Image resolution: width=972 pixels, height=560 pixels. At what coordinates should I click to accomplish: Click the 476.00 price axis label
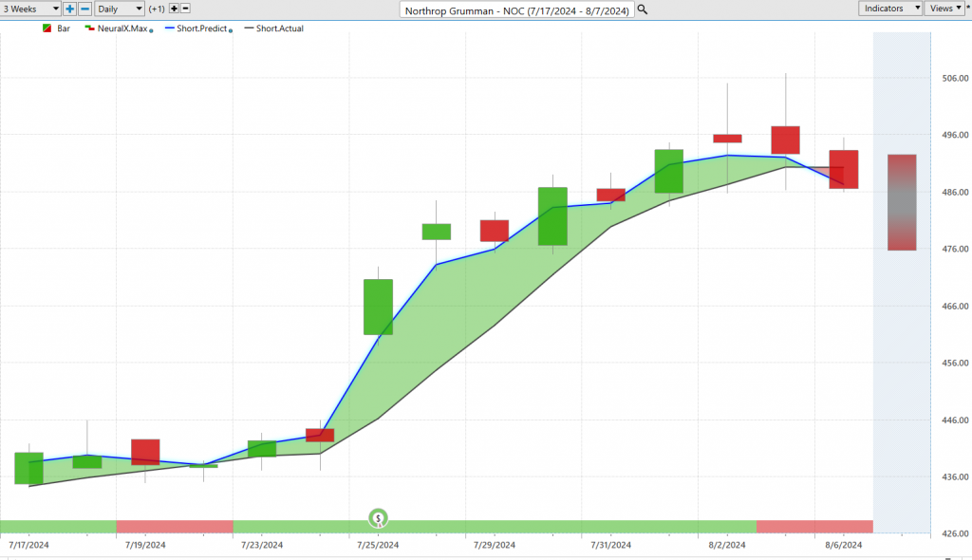pos(955,249)
